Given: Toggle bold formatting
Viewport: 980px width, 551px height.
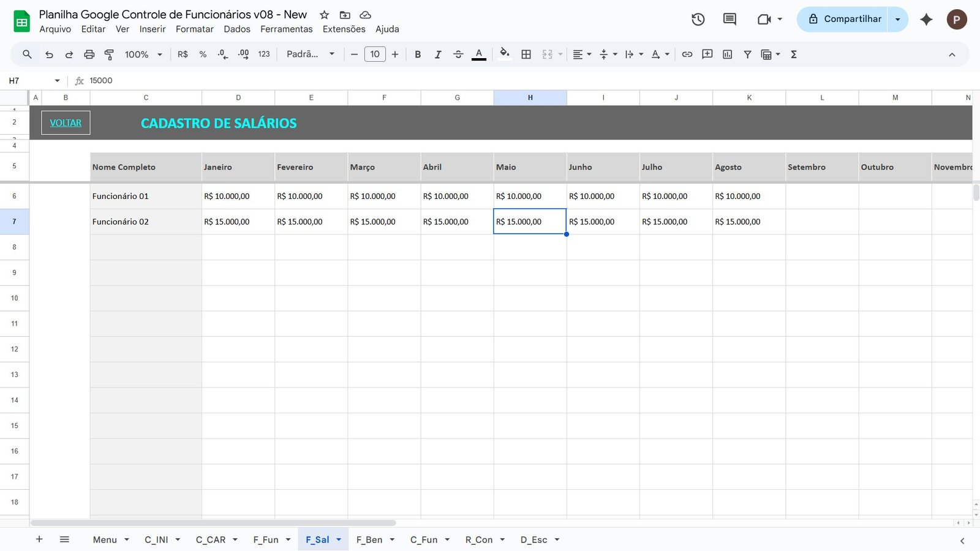Looking at the screenshot, I should coord(418,54).
